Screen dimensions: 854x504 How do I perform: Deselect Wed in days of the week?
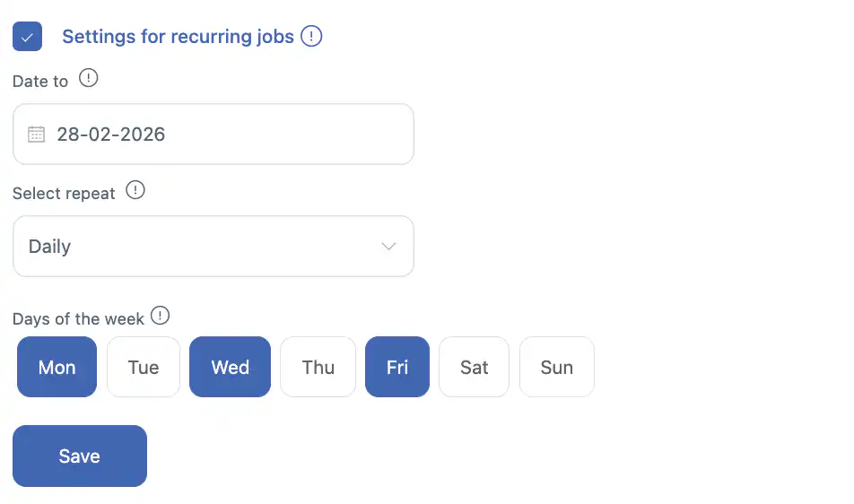(x=230, y=367)
